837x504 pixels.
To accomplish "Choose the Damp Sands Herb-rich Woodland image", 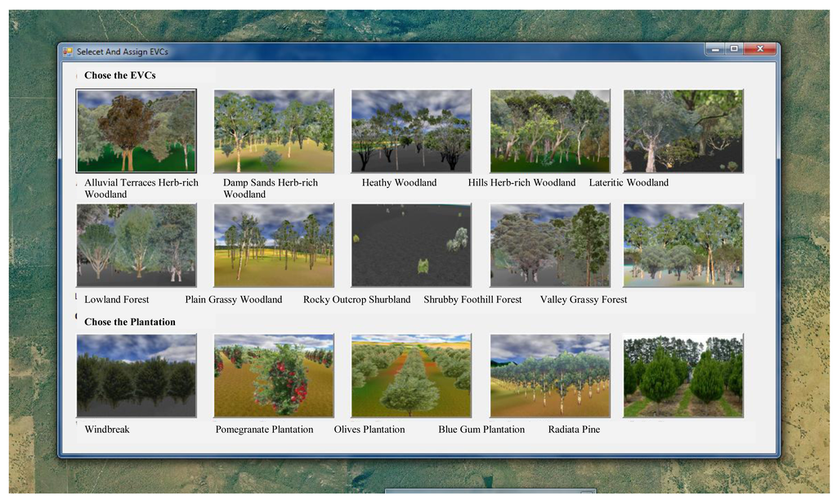I will click(274, 132).
